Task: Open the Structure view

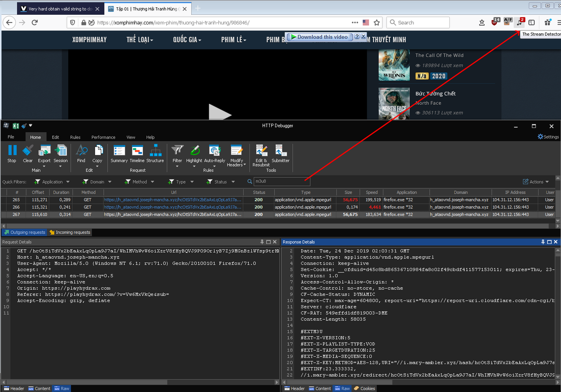Action: 155,154
